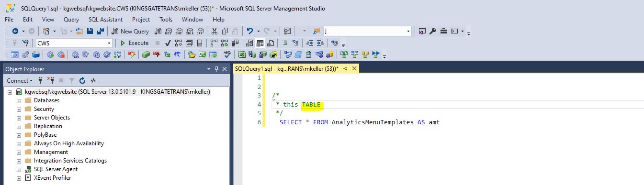The image size is (644, 185).
Task: Click the Excel export toolbar icon
Action: point(242,54)
